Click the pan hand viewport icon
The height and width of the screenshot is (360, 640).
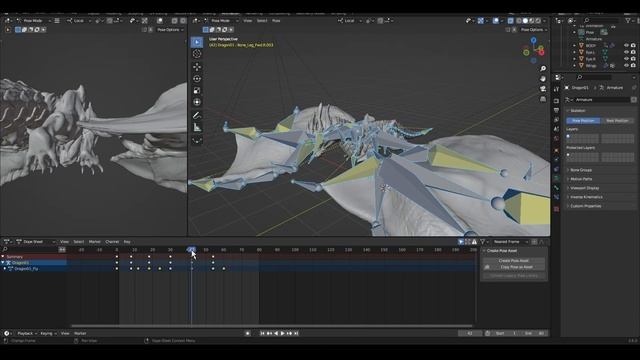pos(543,78)
